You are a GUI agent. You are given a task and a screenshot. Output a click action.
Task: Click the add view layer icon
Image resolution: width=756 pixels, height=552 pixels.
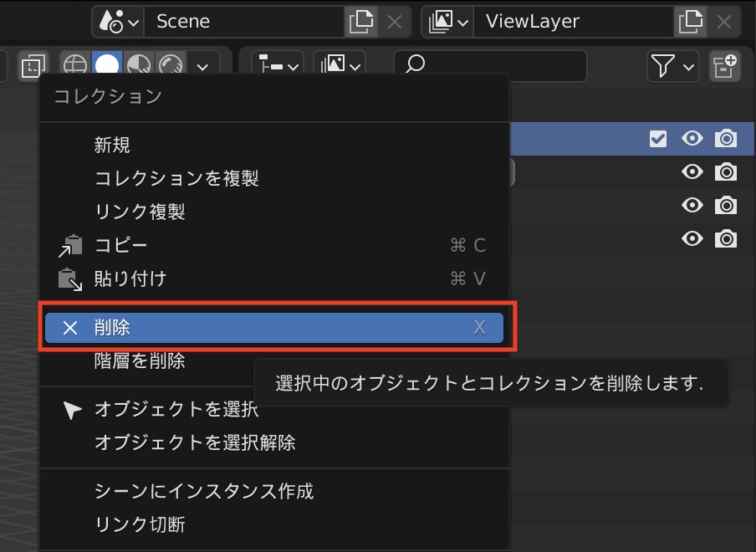(x=689, y=22)
